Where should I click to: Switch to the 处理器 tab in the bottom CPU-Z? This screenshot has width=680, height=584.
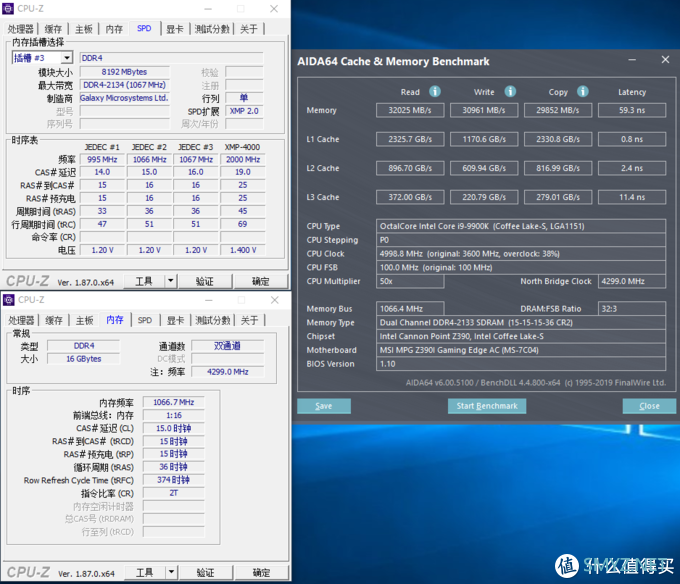[21, 320]
